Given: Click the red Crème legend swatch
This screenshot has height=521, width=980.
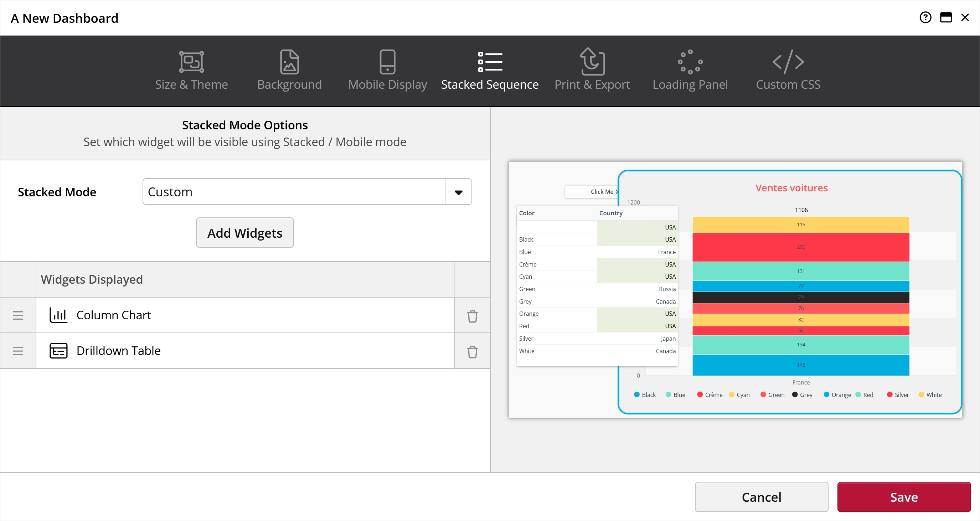Looking at the screenshot, I should click(700, 394).
